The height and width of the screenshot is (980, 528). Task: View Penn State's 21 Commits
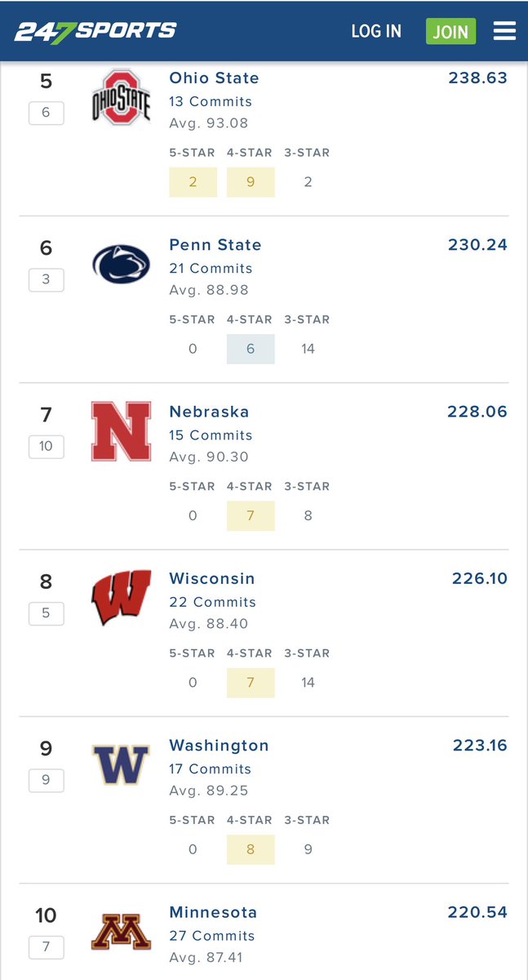click(x=211, y=269)
